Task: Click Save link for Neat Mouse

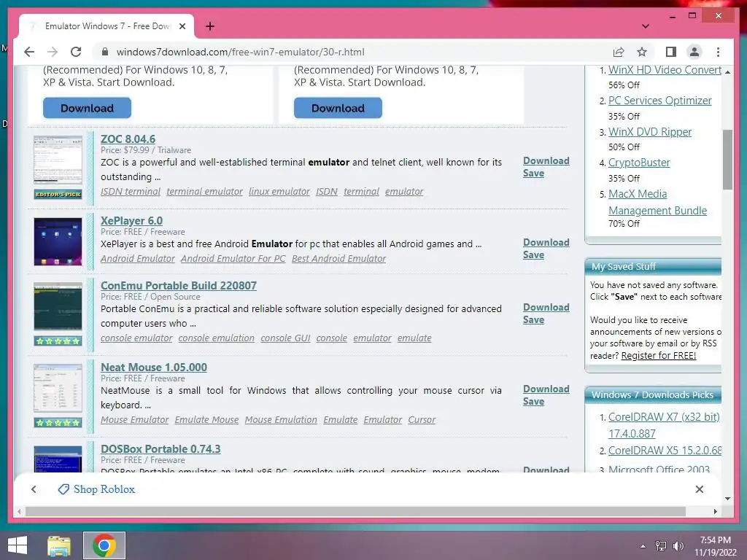Action: pos(533,402)
